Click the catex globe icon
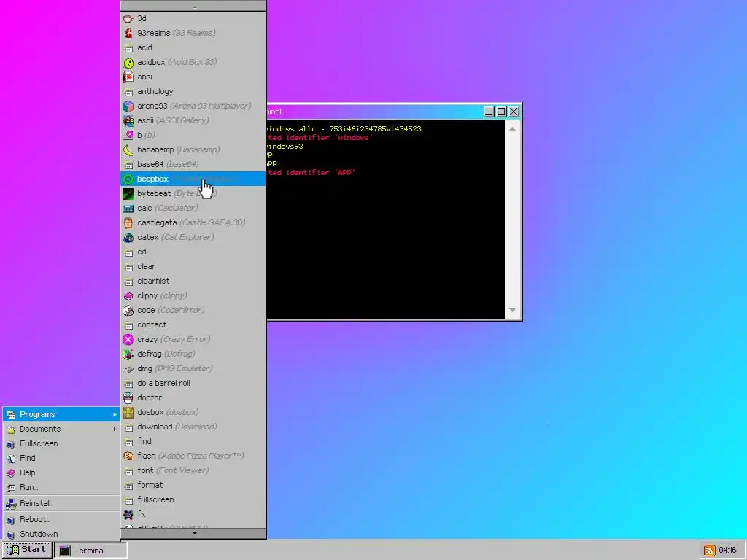 click(x=128, y=237)
